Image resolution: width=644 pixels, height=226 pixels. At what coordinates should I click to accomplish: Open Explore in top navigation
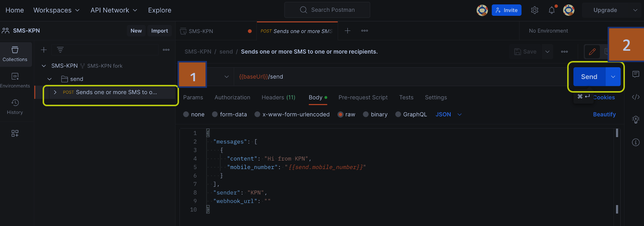coord(160,10)
